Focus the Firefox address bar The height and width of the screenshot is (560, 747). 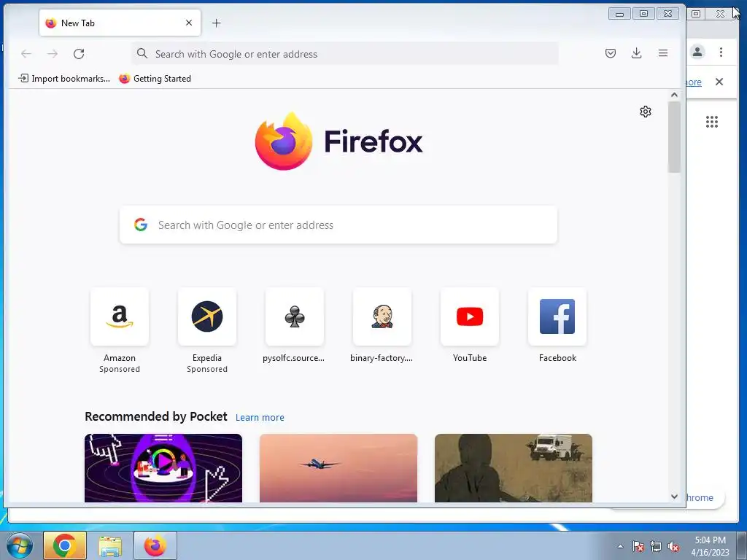pos(345,54)
